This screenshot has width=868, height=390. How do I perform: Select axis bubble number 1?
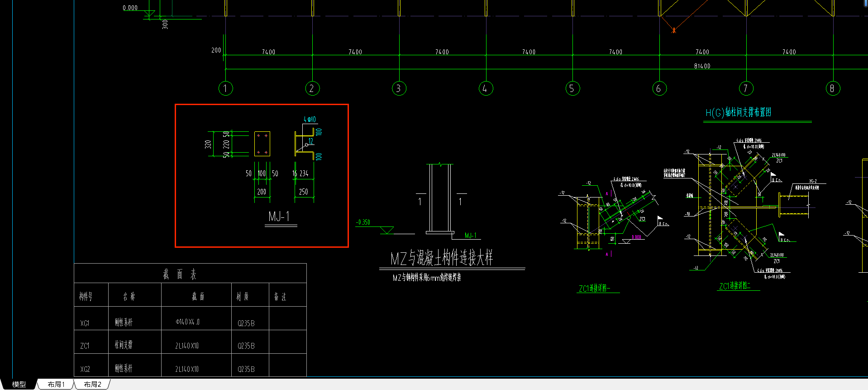225,88
